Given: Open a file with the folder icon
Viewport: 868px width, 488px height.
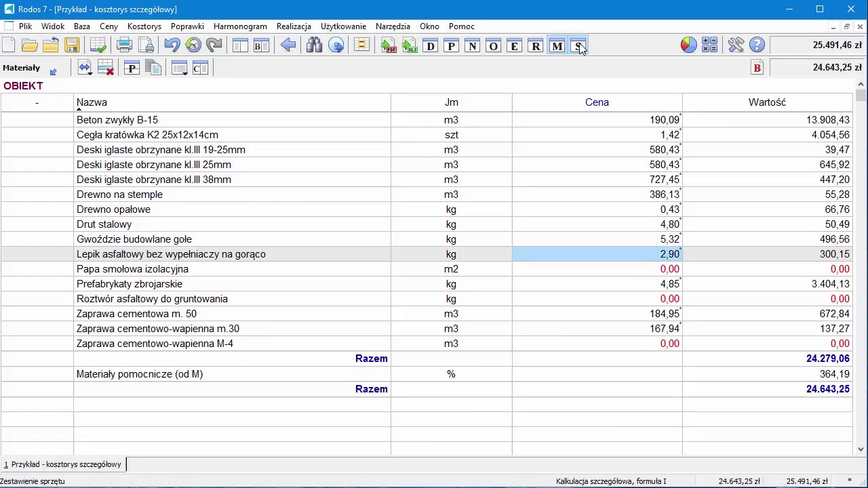Looking at the screenshot, I should [29, 45].
